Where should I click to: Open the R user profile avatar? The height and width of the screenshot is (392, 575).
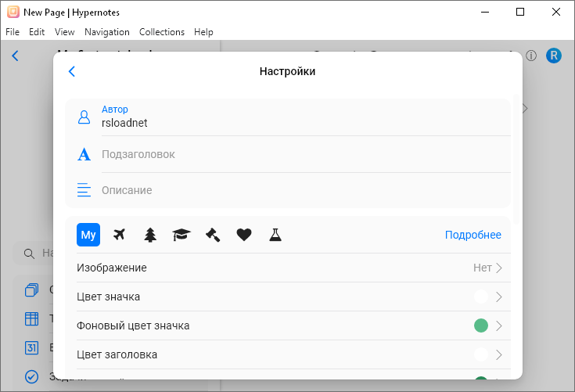coord(554,56)
